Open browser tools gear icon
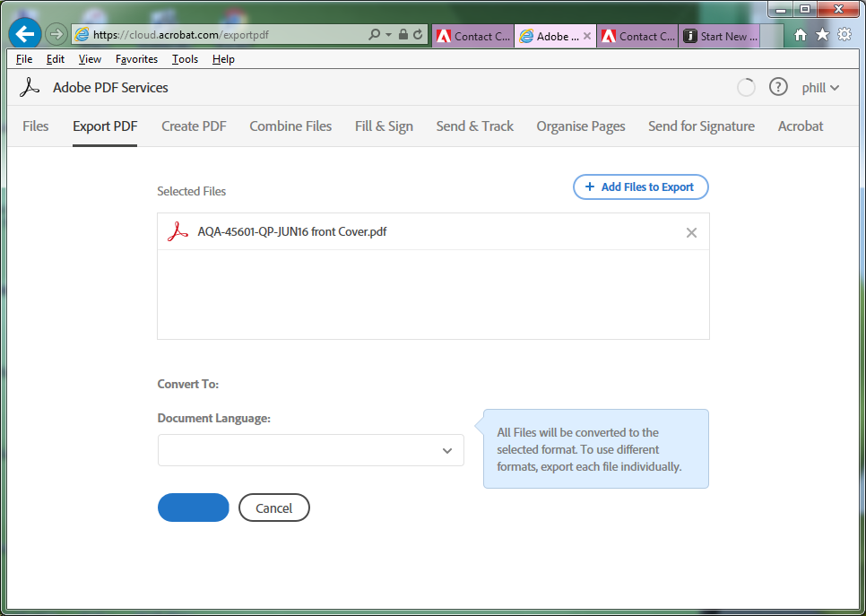866x616 pixels. pos(844,34)
